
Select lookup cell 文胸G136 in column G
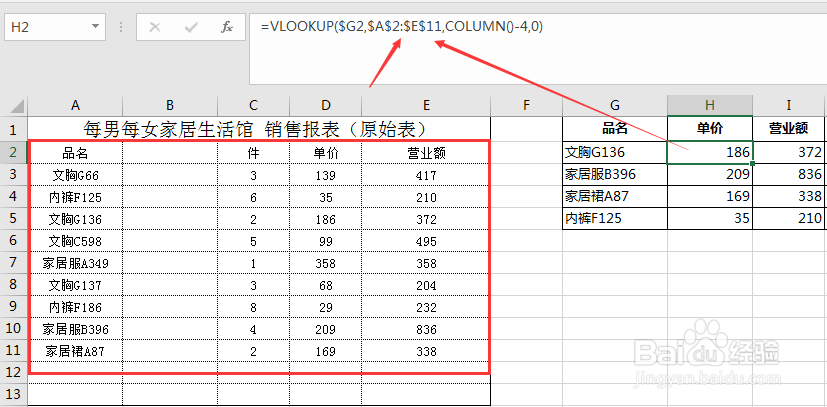pyautogui.click(x=615, y=153)
